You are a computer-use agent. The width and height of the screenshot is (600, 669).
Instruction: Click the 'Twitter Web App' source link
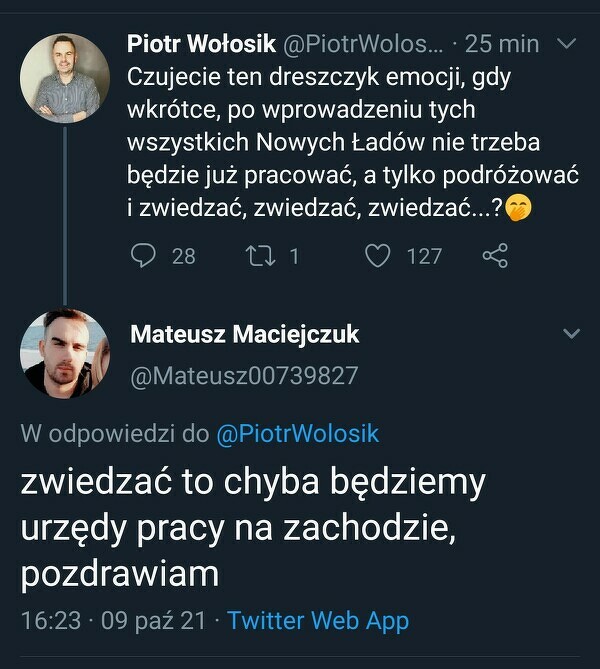tap(318, 620)
